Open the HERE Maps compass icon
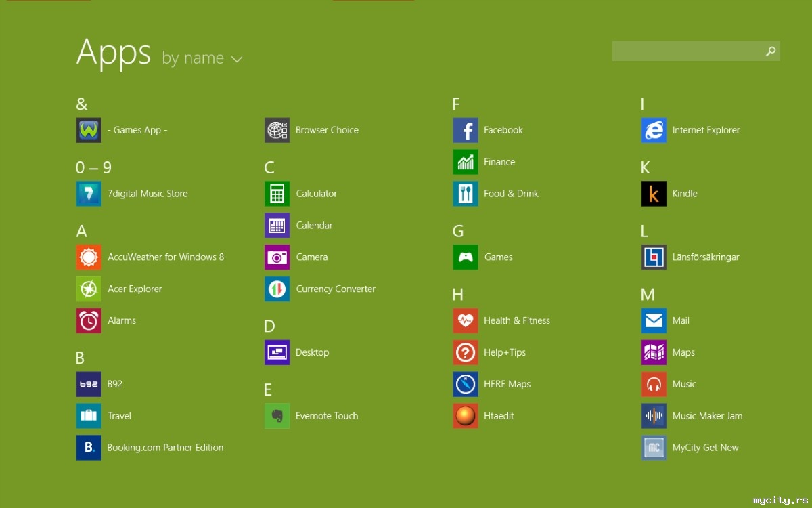812x508 pixels. click(466, 384)
